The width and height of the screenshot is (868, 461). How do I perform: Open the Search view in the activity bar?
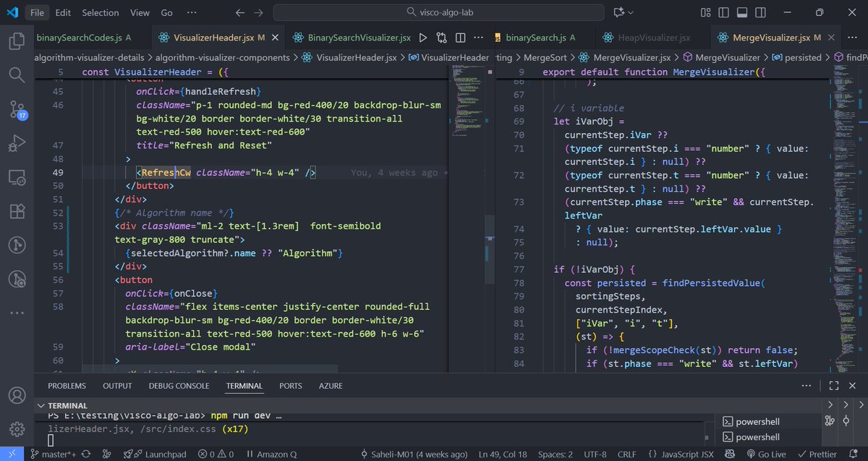(17, 75)
